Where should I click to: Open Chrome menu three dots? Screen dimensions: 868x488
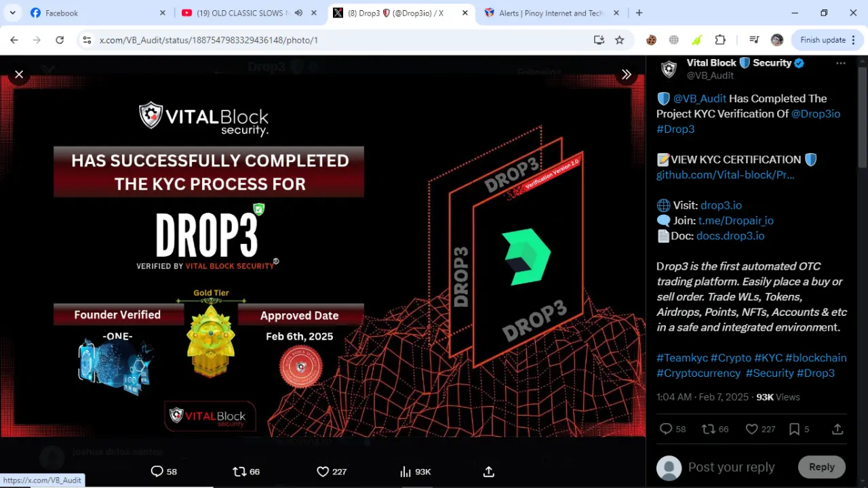(854, 40)
